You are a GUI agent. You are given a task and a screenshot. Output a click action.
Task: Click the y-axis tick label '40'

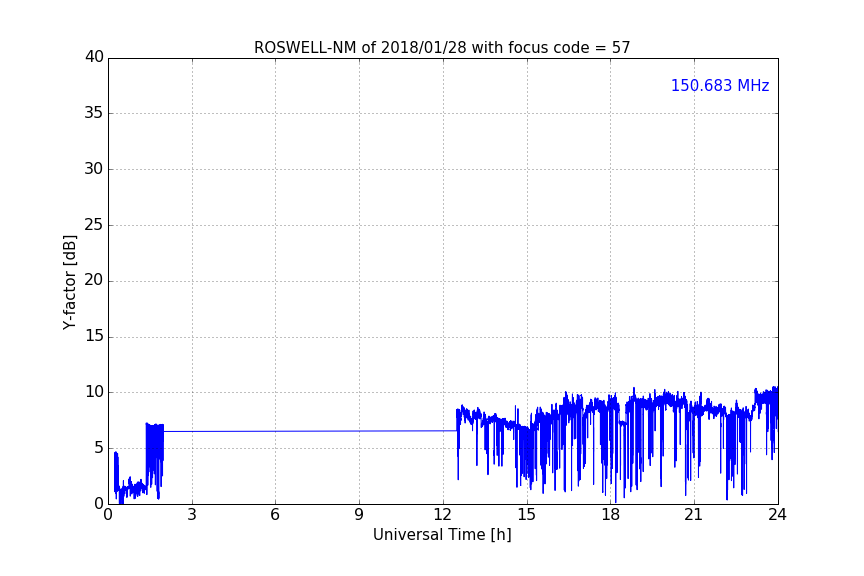coord(94,57)
